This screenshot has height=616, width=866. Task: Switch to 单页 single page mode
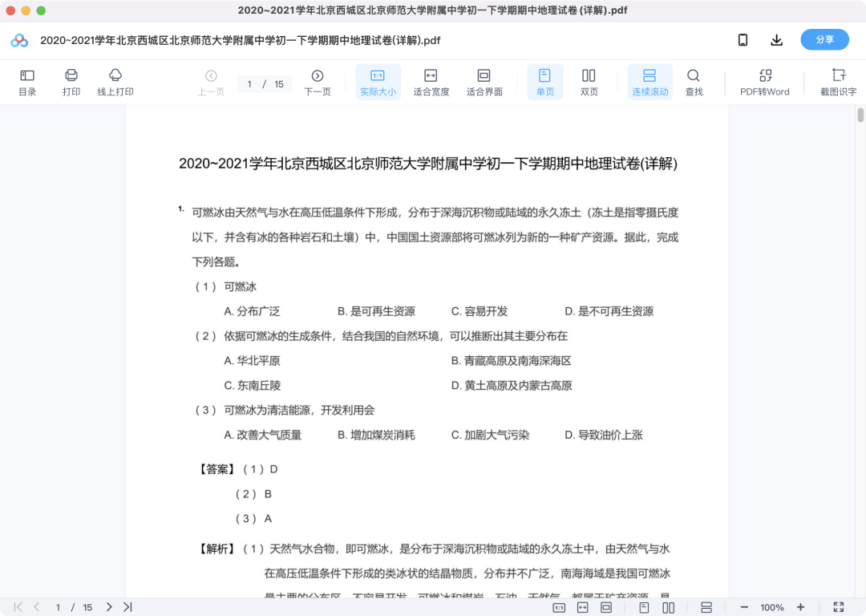pyautogui.click(x=545, y=83)
